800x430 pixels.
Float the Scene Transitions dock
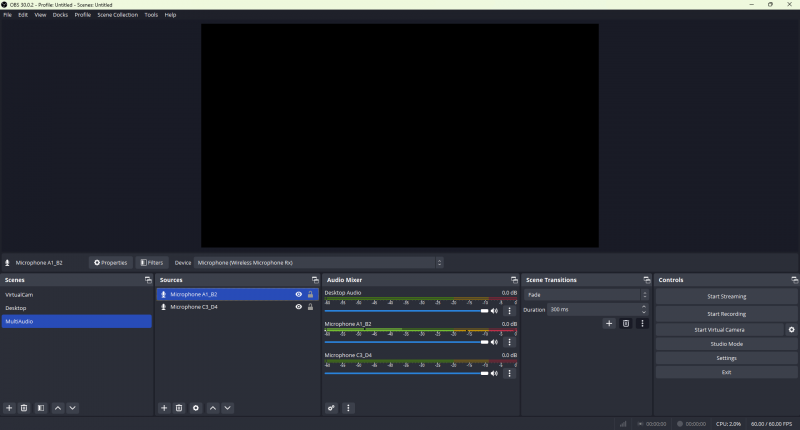pyautogui.click(x=647, y=280)
